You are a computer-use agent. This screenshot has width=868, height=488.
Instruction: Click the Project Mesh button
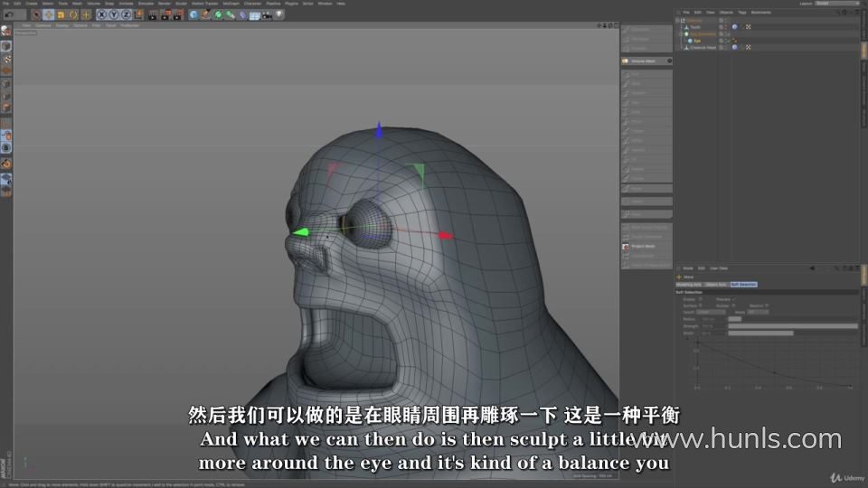pyautogui.click(x=646, y=246)
